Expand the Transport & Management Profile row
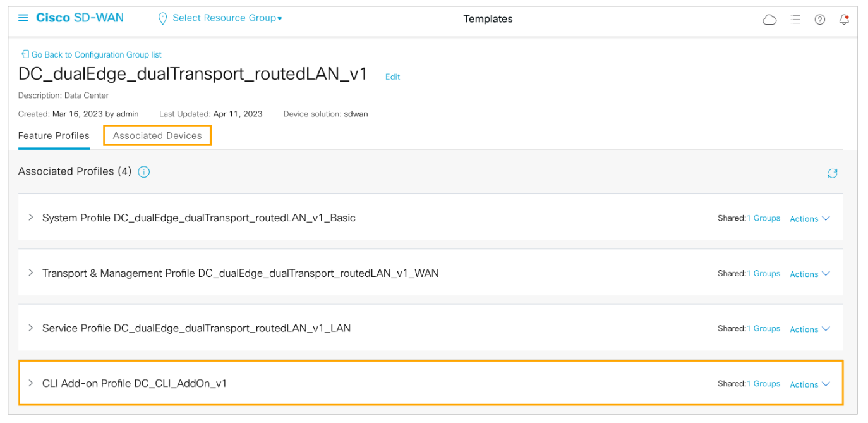Viewport: 868px width, 423px height. tap(30, 273)
